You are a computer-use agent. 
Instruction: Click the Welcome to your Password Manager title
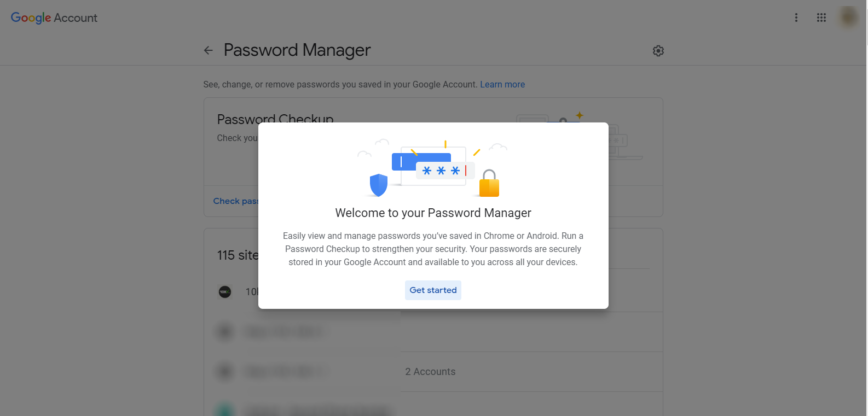pos(433,213)
